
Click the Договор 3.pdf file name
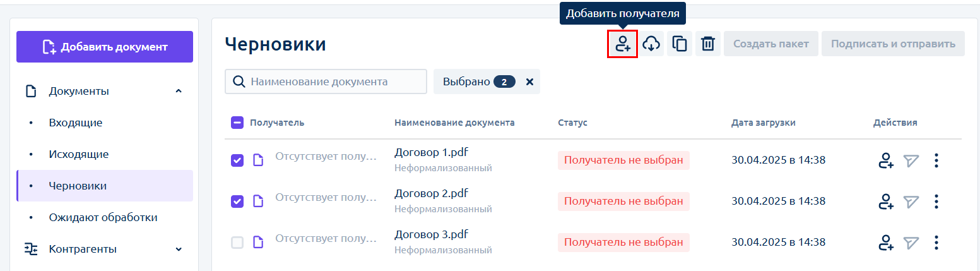pyautogui.click(x=431, y=234)
